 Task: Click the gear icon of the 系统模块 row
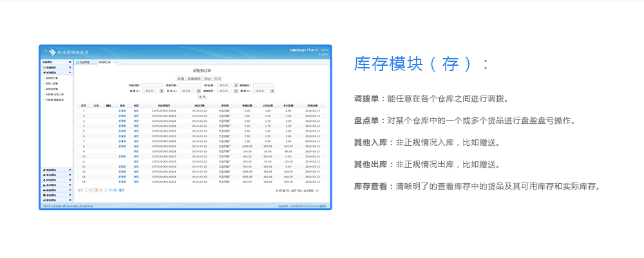(44, 195)
